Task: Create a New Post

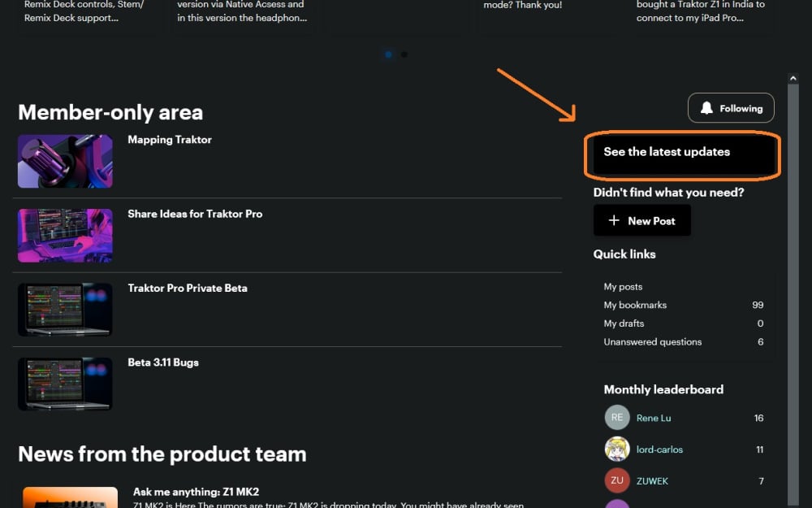Action: coord(641,220)
